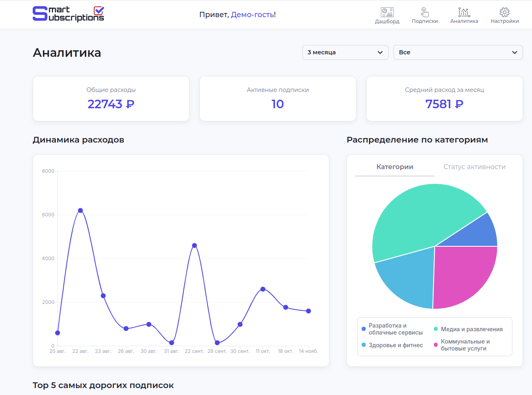532x395 pixels.
Task: Click the Smart Subscriptions logo
Action: point(68,13)
